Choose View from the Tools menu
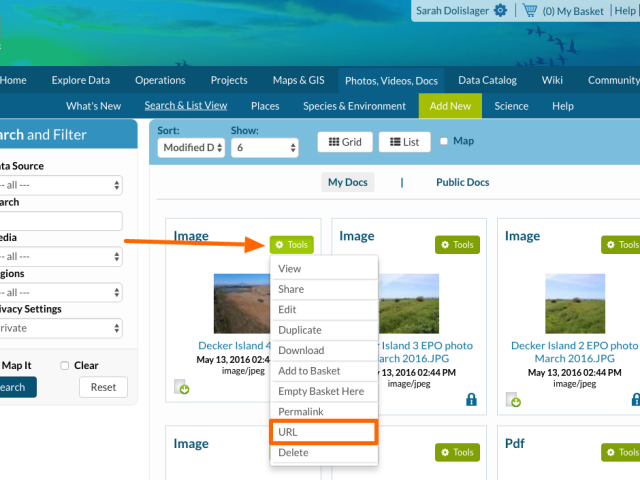Screen dimensions: 640x480 point(324,269)
